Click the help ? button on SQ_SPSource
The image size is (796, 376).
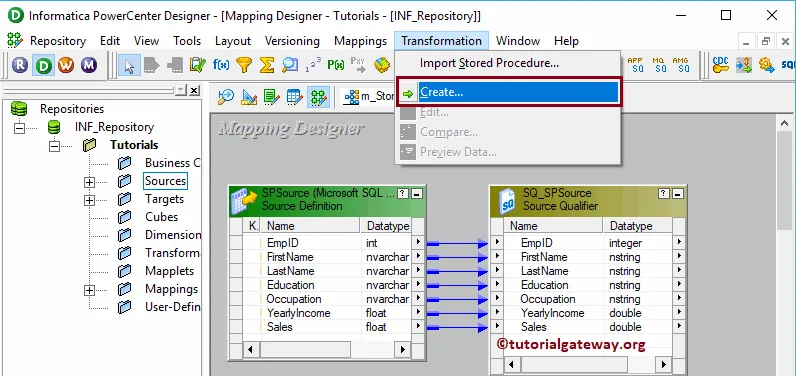pos(664,193)
